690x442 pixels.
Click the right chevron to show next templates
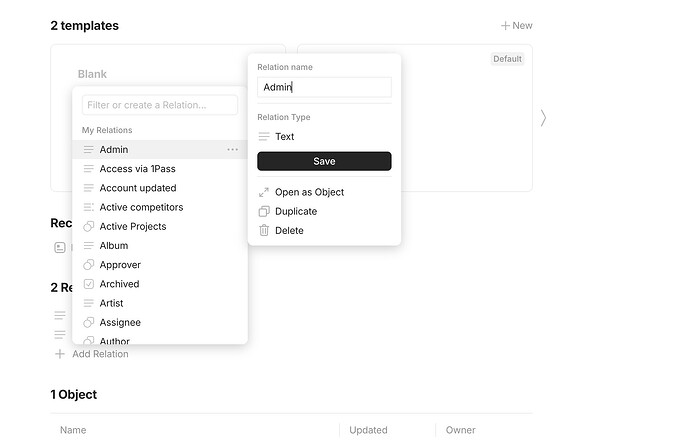pyautogui.click(x=543, y=118)
